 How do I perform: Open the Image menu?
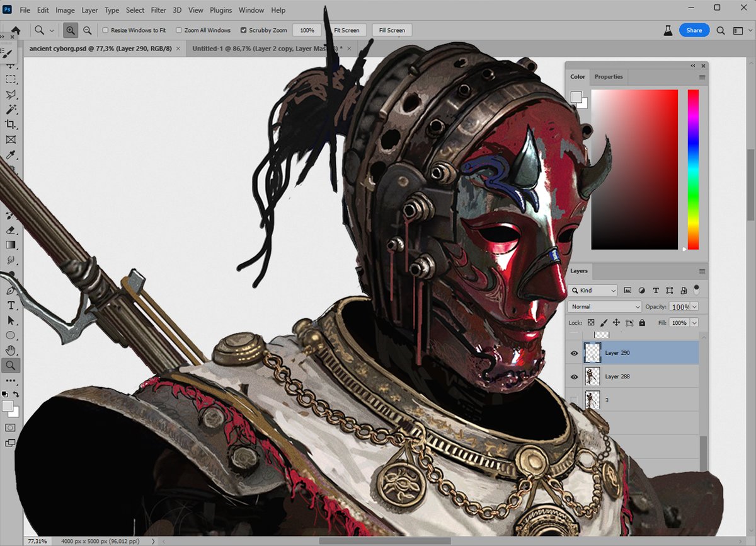(65, 10)
